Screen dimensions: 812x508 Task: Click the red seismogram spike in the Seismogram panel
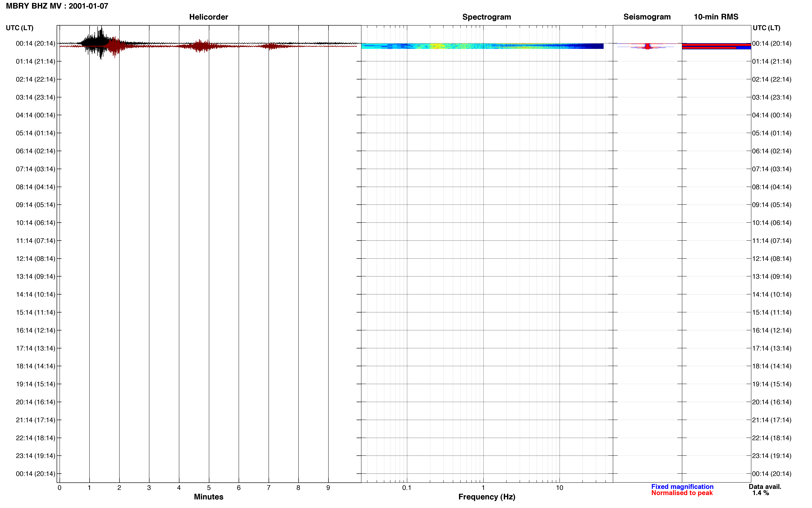point(647,46)
